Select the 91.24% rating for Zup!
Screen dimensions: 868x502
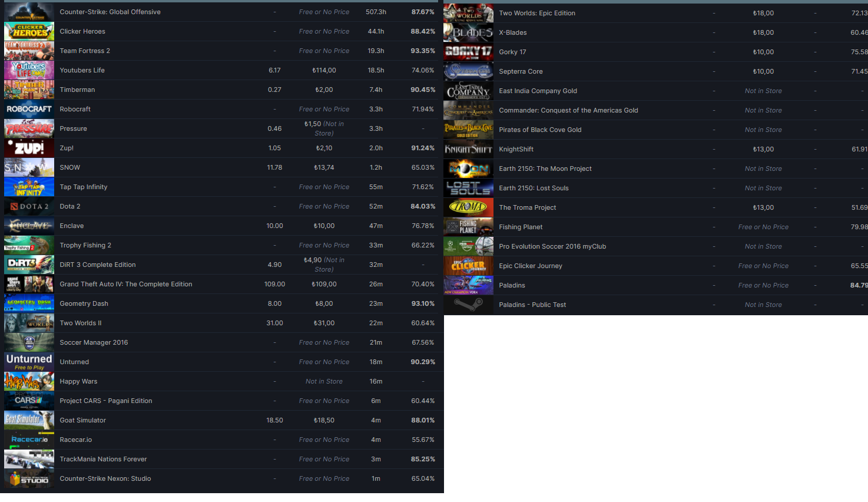tap(423, 148)
